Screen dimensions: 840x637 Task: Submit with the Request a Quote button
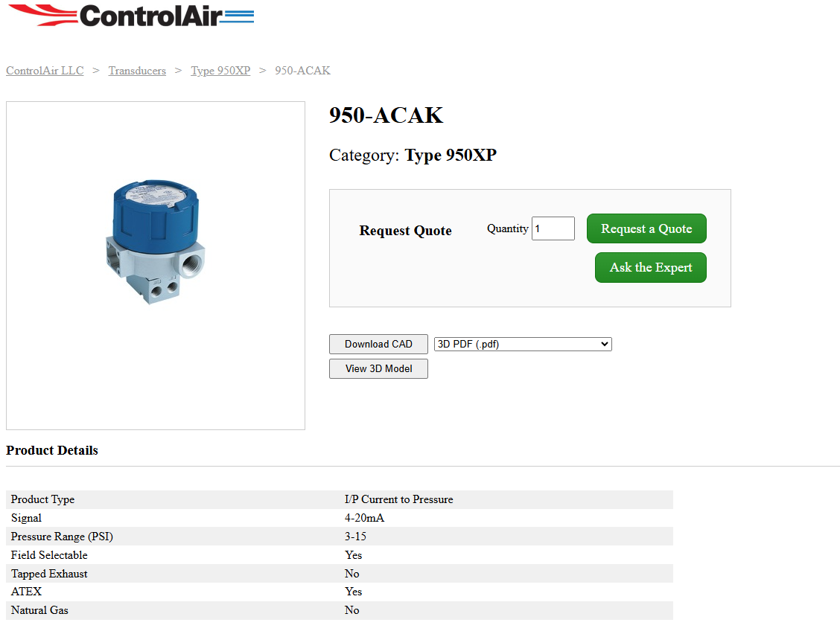(x=646, y=228)
